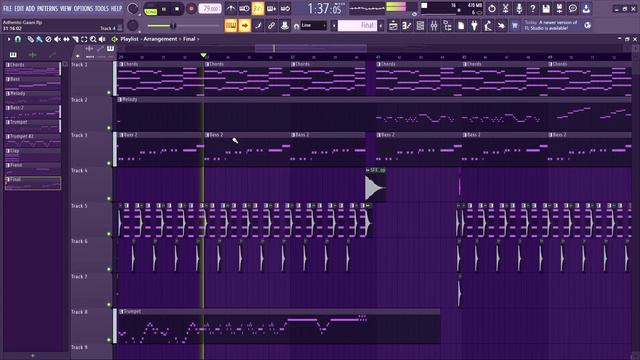Open the mixer icon
Image resolution: width=640 pixels, height=360 pixels.
point(433,26)
